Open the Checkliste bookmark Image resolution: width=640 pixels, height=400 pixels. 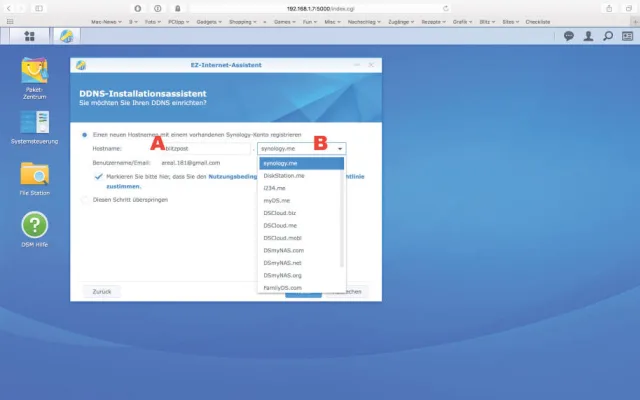pos(538,22)
